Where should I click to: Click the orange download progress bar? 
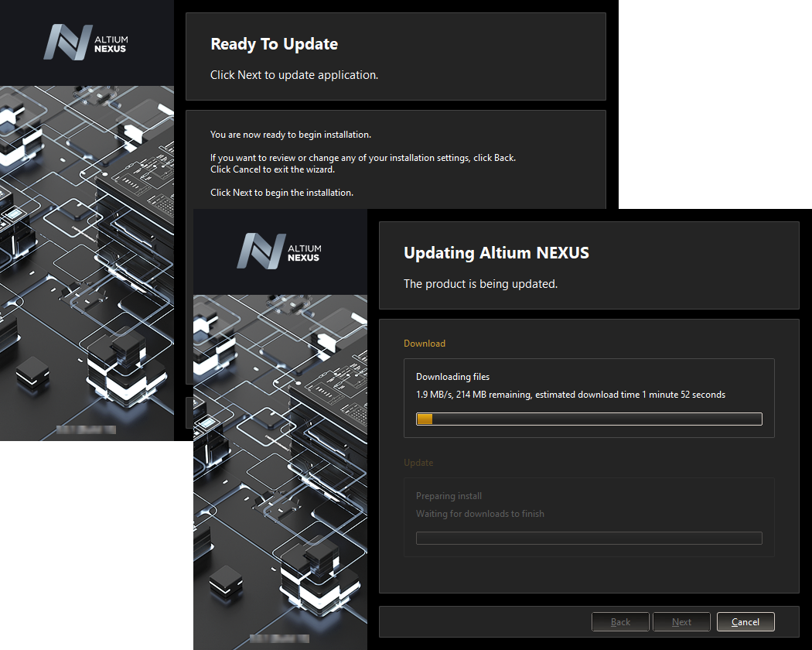click(589, 419)
